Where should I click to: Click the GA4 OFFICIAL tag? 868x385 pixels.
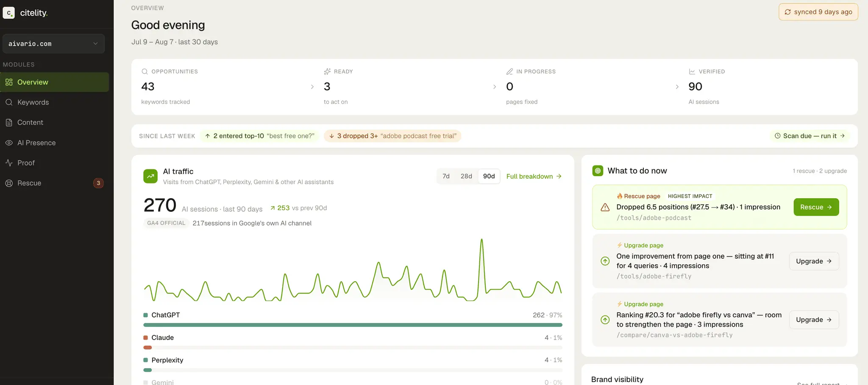point(166,223)
